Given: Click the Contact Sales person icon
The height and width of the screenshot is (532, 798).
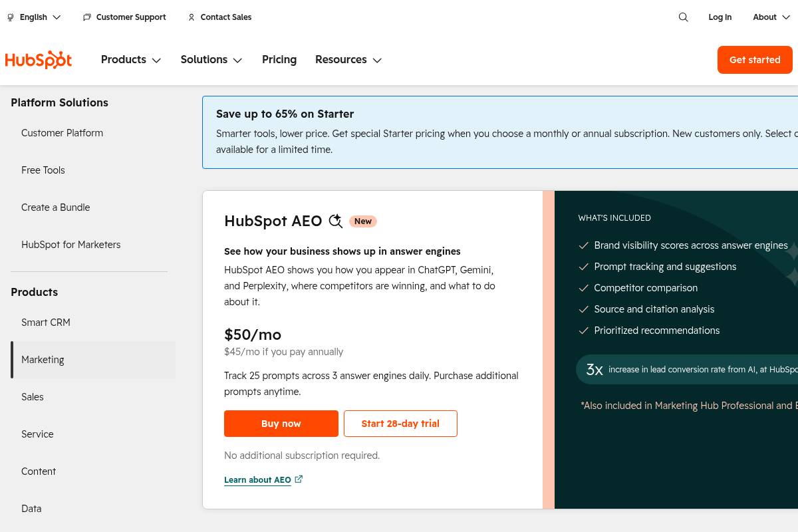Looking at the screenshot, I should tap(192, 17).
